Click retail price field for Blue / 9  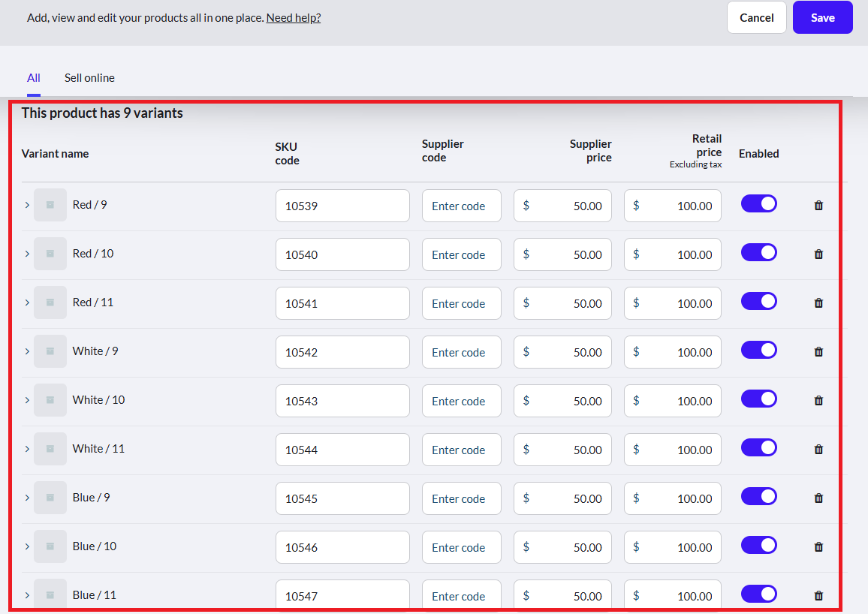click(x=673, y=498)
